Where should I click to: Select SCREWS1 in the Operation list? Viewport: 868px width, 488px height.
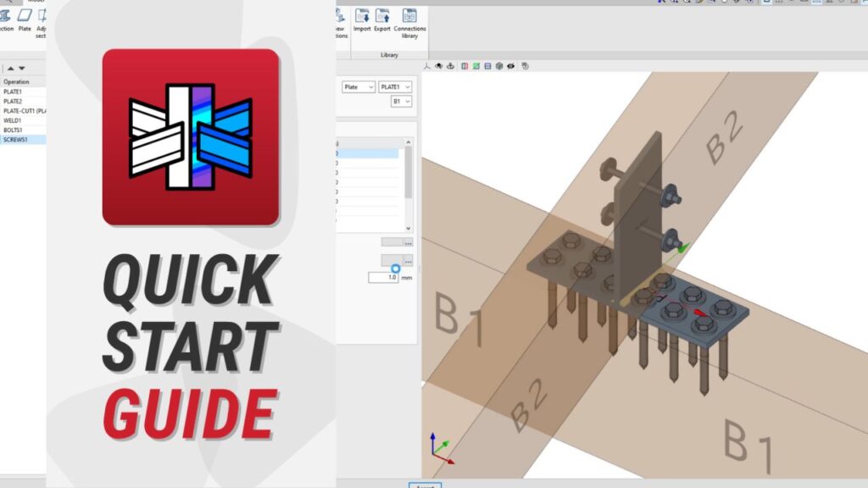[x=17, y=140]
